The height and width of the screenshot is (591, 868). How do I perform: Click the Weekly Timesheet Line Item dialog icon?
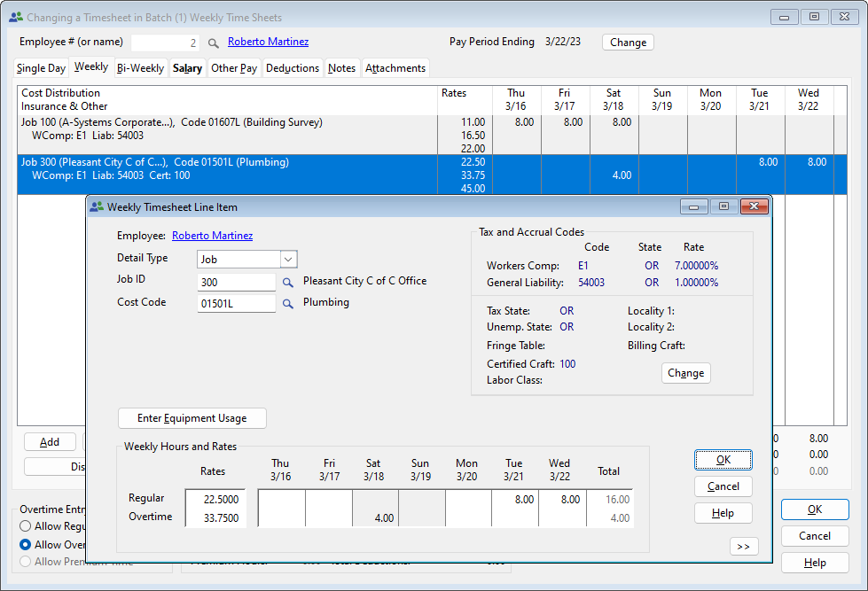point(98,206)
